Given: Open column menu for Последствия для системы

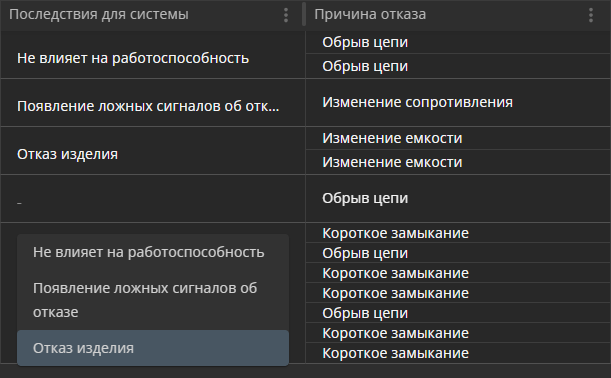Looking at the screenshot, I should [x=286, y=15].
